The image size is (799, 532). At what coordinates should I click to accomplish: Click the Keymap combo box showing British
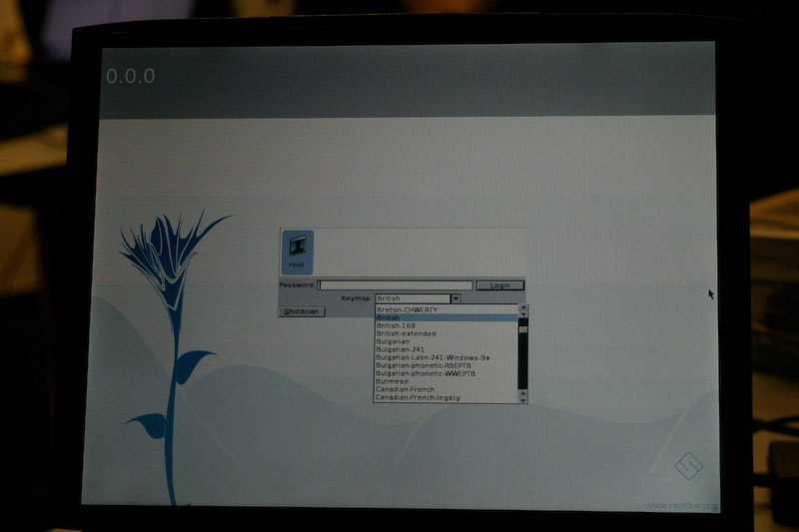click(x=411, y=298)
